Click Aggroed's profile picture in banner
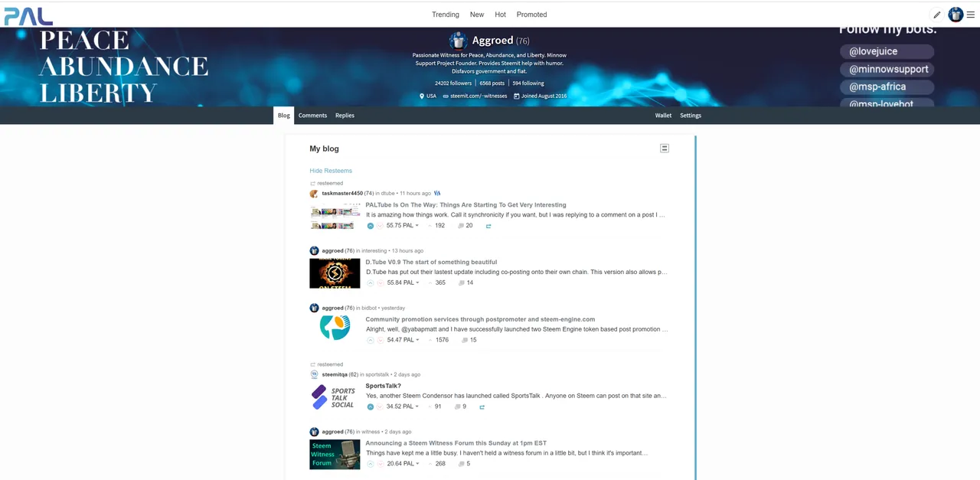 pos(458,41)
